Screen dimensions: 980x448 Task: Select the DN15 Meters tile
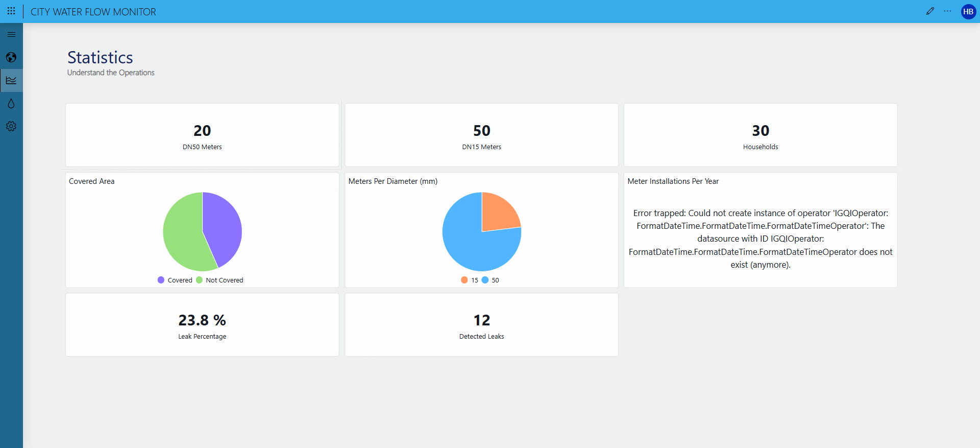(x=481, y=135)
